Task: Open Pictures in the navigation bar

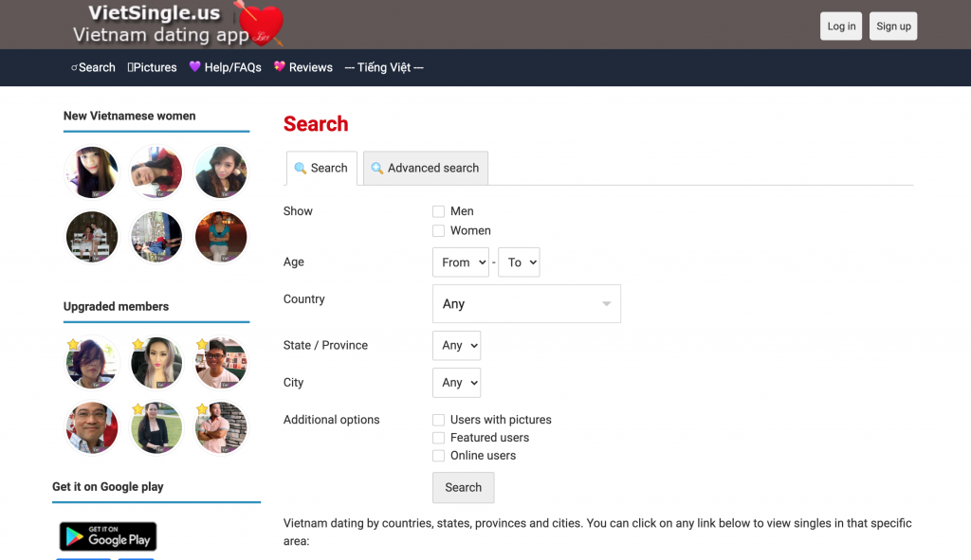Action: 153,67
